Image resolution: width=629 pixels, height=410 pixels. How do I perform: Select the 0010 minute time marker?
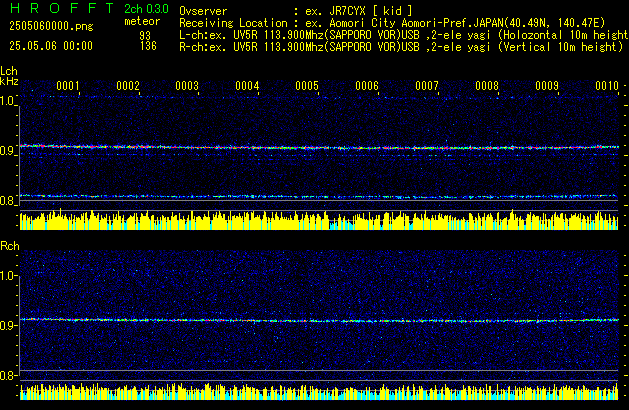point(607,86)
